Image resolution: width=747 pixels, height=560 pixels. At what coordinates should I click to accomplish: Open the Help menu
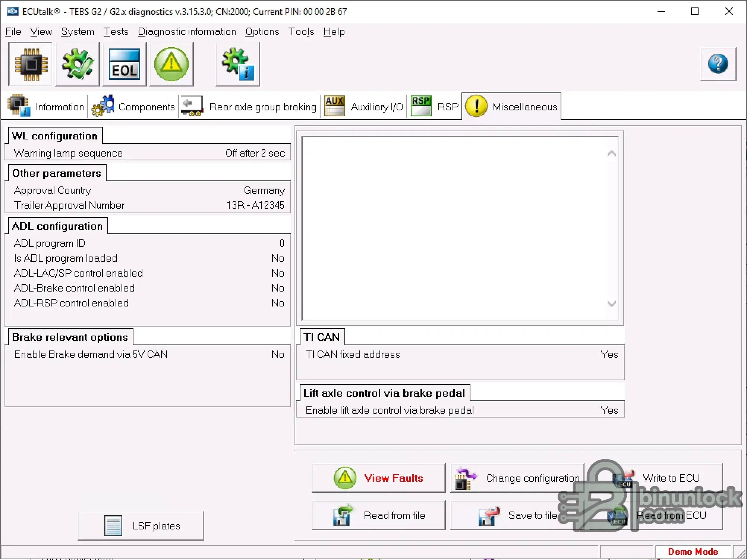tap(334, 32)
